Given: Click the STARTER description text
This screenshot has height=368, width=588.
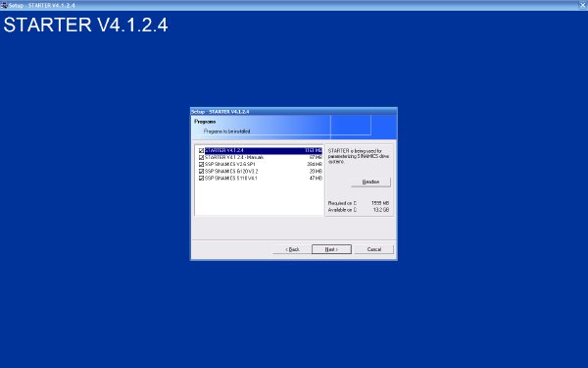Looking at the screenshot, I should (359, 156).
